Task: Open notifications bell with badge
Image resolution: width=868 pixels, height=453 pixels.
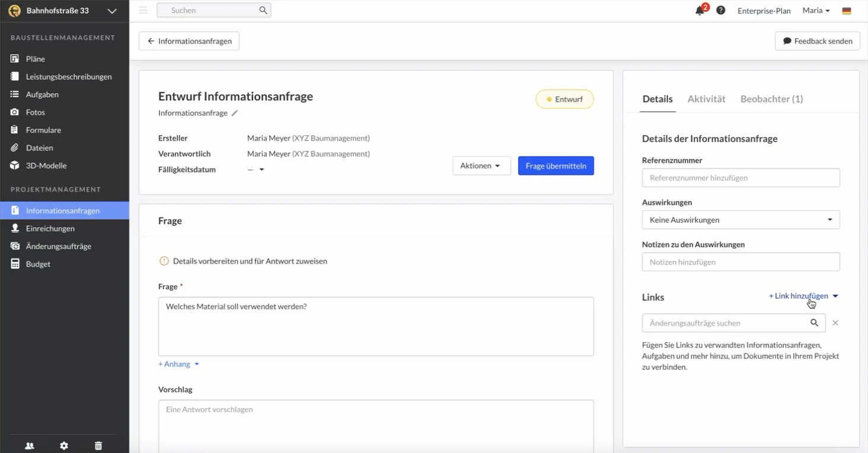Action: click(x=700, y=10)
